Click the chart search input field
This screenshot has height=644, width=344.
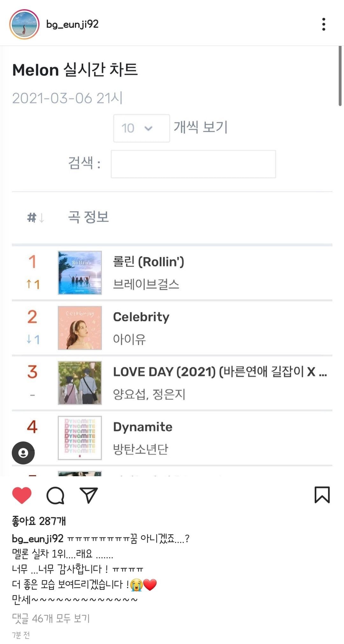coord(193,164)
